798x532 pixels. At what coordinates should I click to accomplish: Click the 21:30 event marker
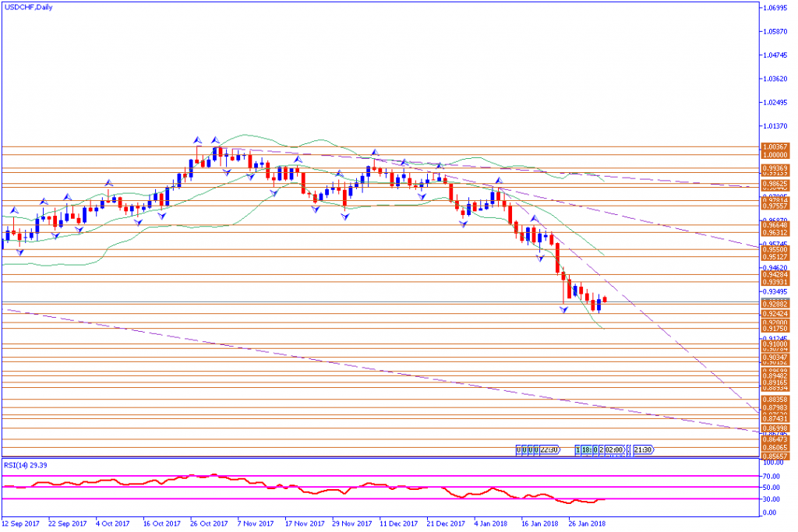tap(643, 450)
